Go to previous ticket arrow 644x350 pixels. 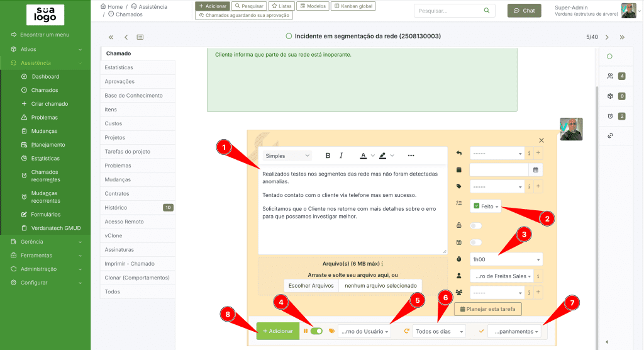(x=126, y=37)
